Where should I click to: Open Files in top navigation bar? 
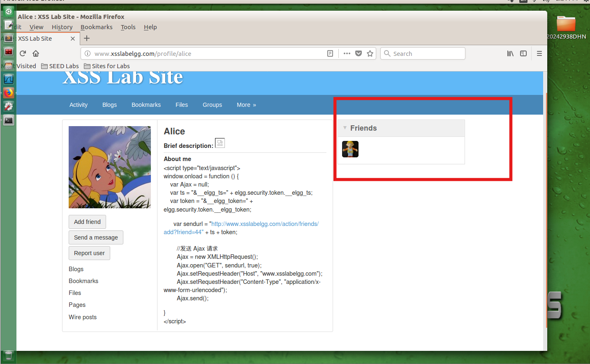(182, 105)
